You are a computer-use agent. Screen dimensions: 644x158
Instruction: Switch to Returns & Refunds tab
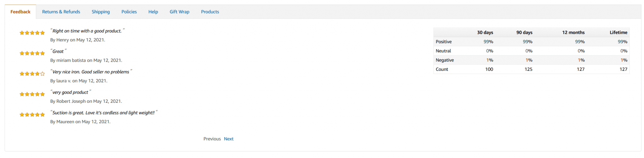click(61, 12)
